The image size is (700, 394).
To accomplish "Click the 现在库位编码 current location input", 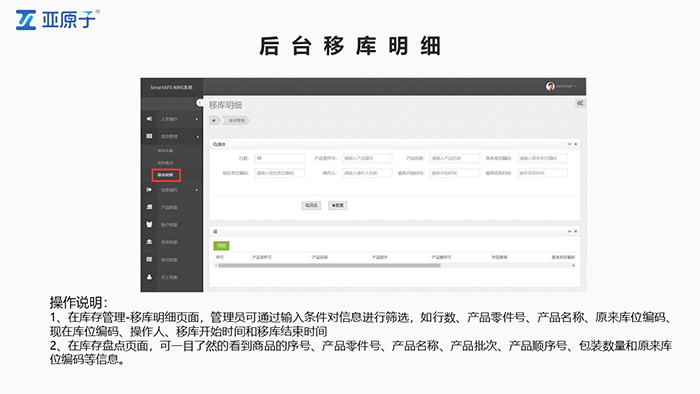I will pyautogui.click(x=279, y=173).
